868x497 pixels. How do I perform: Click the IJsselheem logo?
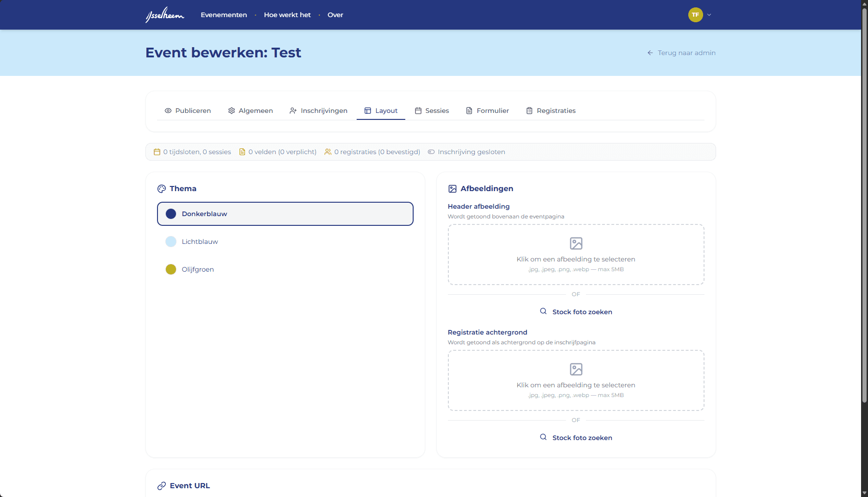coord(165,15)
